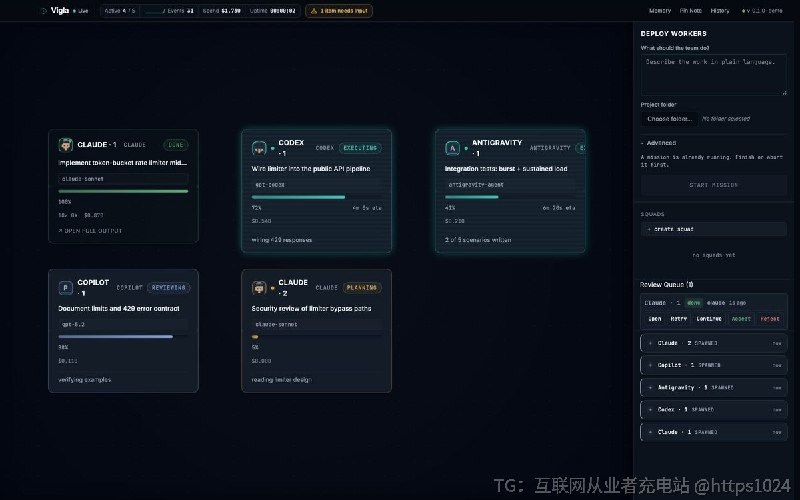This screenshot has height=500, width=800.
Task: Click 'Wire limiter into the public API pipeline' title
Action: pyautogui.click(x=311, y=169)
